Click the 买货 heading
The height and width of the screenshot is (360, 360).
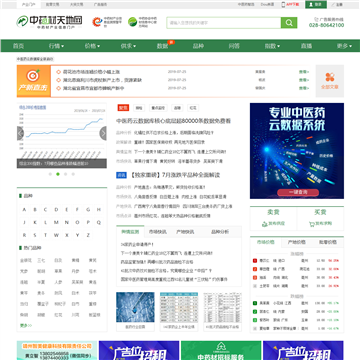click(320, 212)
